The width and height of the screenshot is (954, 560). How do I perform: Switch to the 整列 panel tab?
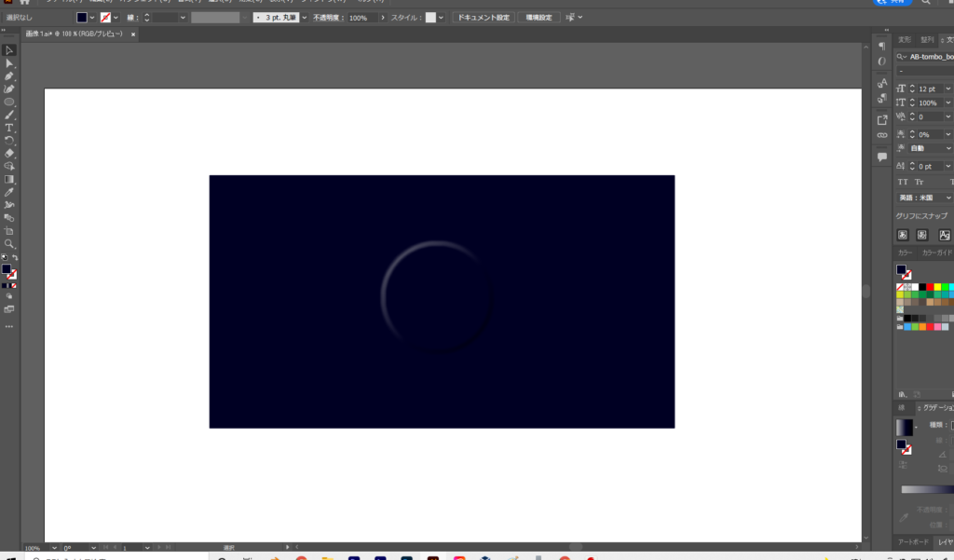click(x=927, y=39)
